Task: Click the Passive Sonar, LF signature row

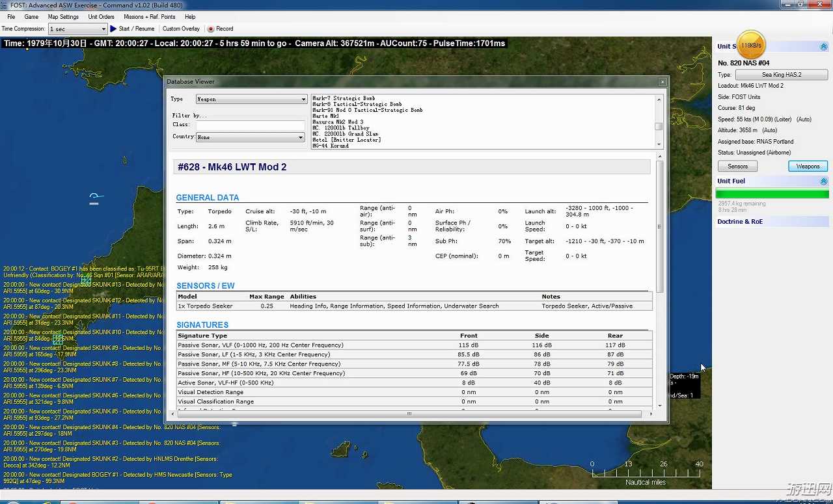Action: (x=415, y=354)
